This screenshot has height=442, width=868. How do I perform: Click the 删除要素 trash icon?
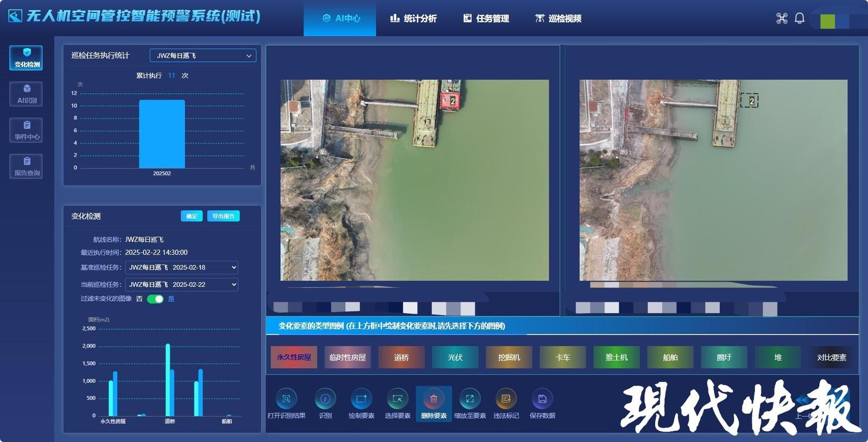(x=434, y=399)
